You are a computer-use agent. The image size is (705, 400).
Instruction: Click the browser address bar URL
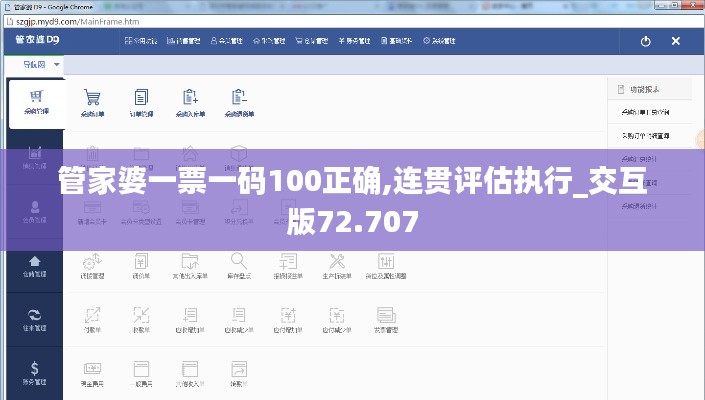coord(90,20)
